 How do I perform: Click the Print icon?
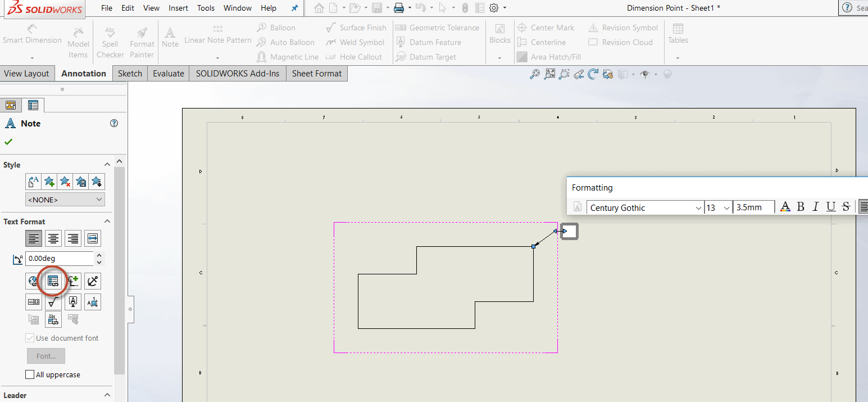399,8
